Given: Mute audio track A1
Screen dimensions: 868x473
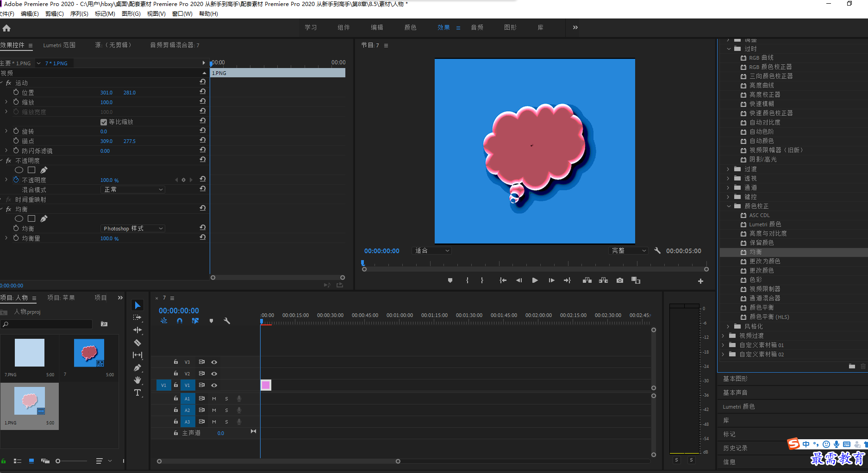Looking at the screenshot, I should click(x=214, y=398).
